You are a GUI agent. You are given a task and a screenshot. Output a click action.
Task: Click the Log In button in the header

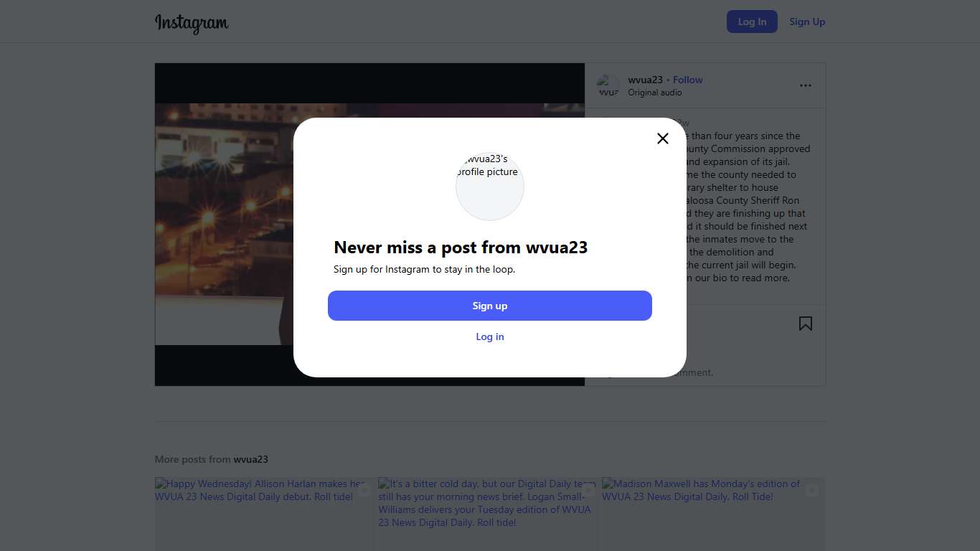752,22
